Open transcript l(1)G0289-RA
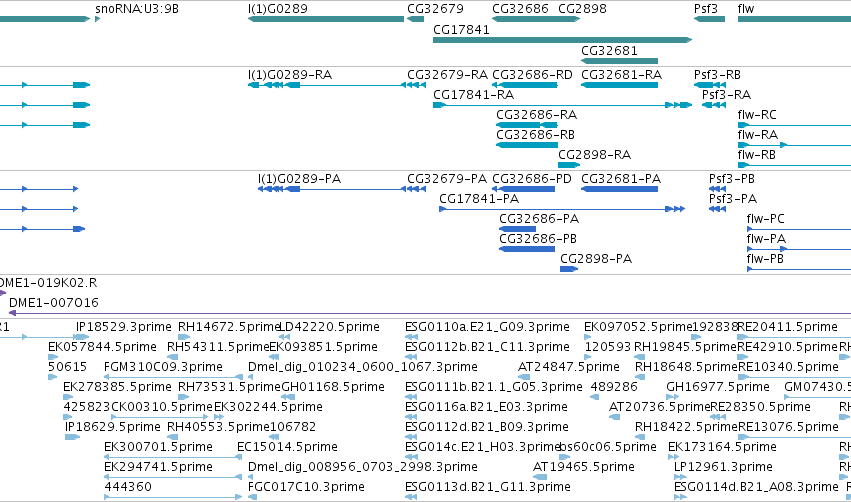Viewport: 851px width, 502px height. [290, 74]
